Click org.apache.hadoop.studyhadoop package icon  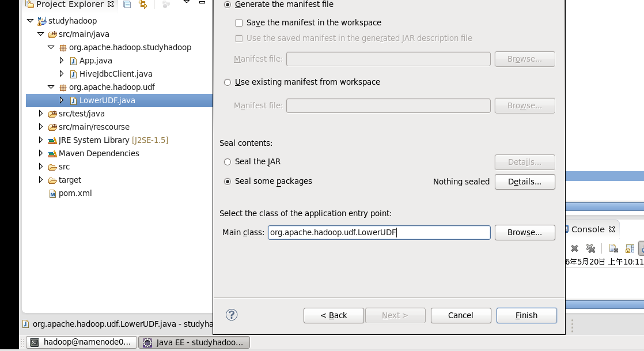coord(63,48)
